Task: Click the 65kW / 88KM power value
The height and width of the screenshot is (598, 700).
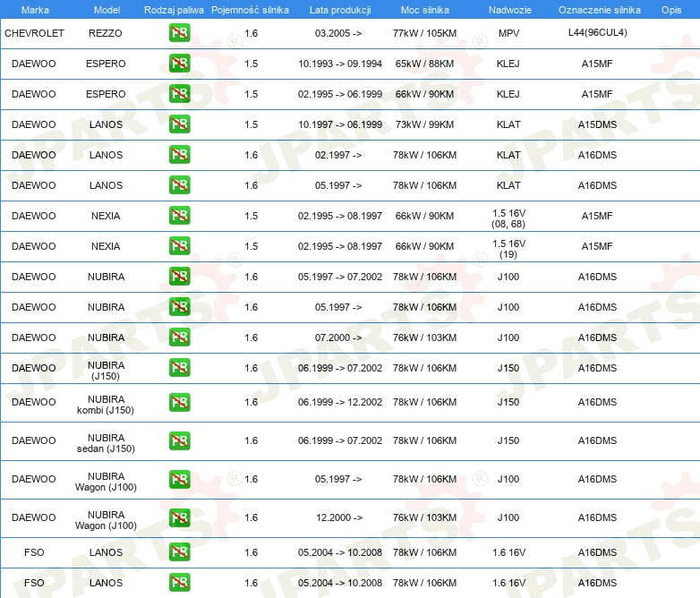Action: pos(424,64)
